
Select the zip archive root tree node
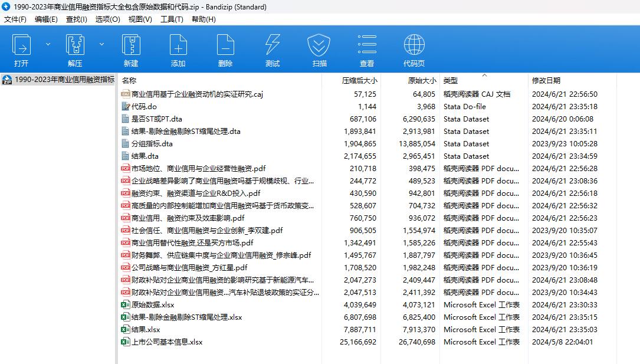tap(58, 80)
